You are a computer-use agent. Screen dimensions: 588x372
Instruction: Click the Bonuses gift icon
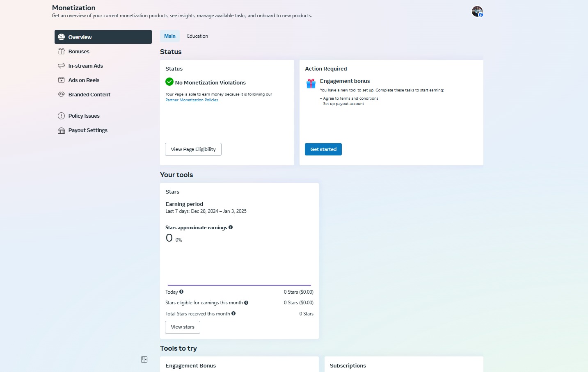click(61, 51)
